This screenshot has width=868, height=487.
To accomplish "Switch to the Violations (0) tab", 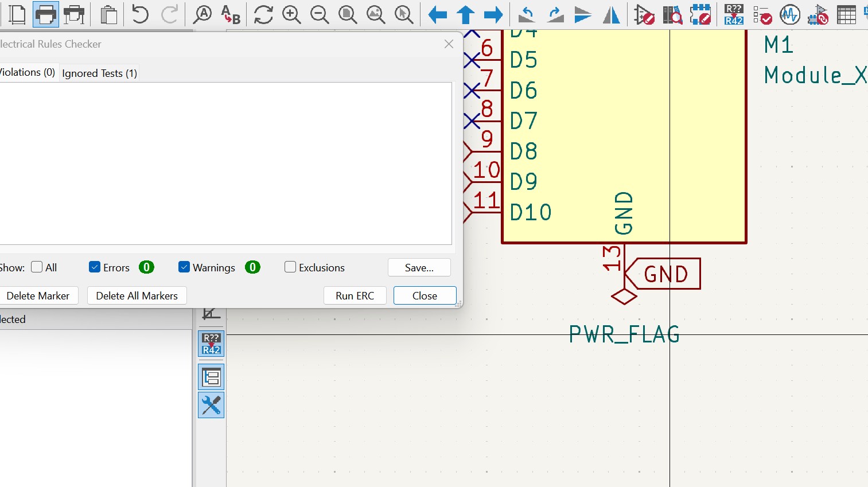I will (28, 72).
